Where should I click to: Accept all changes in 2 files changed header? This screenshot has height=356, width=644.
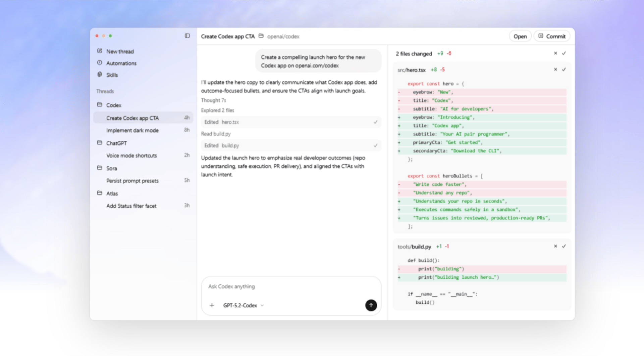pyautogui.click(x=564, y=53)
